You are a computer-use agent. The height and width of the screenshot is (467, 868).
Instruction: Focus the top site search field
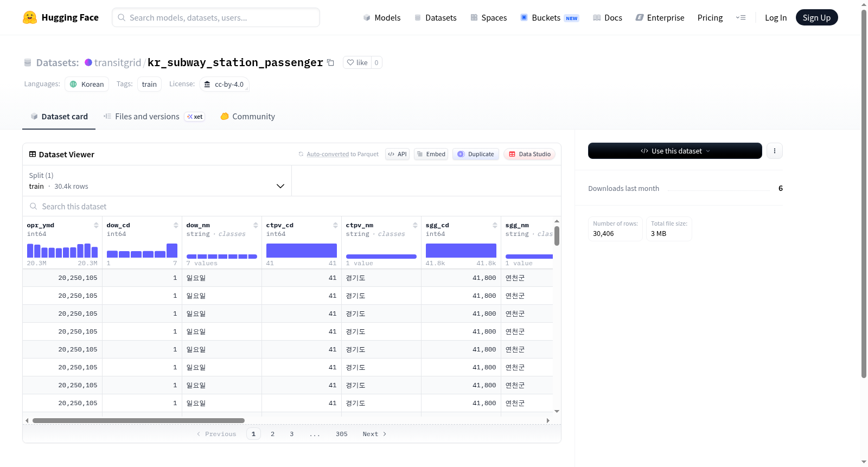tap(216, 17)
